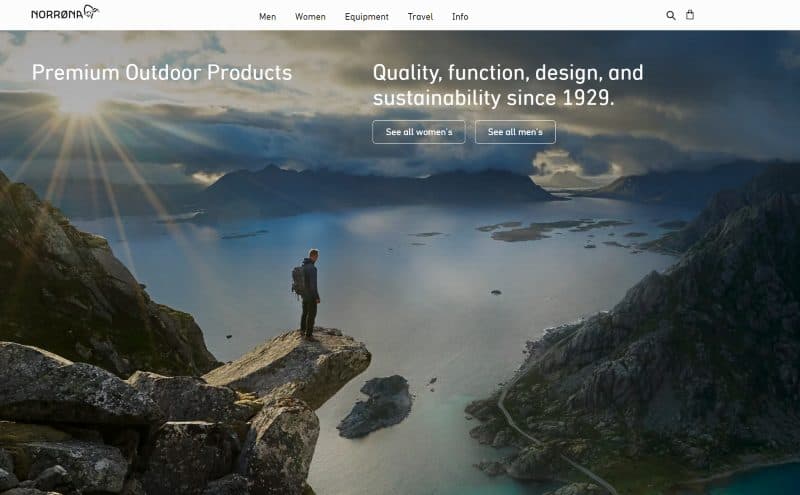The width and height of the screenshot is (800, 495).
Task: Click the Norrøna viking head emblem
Action: coord(91,11)
